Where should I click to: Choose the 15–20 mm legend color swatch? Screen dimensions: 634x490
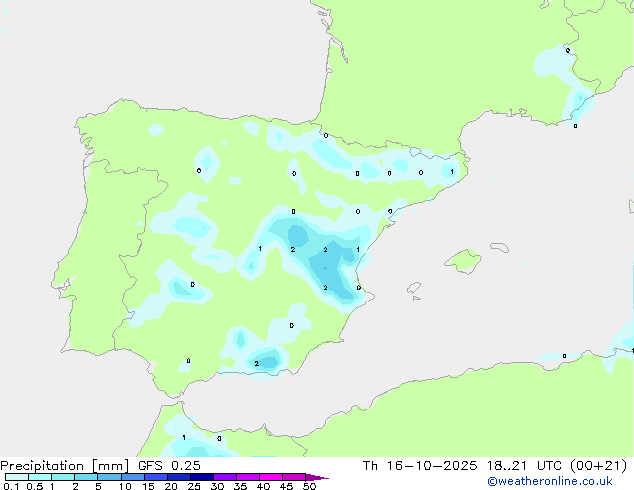pyautogui.click(x=156, y=477)
